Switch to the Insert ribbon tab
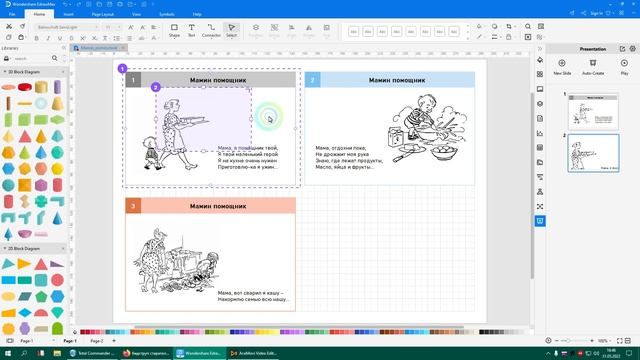Viewport: 640px width, 360px height. (69, 14)
